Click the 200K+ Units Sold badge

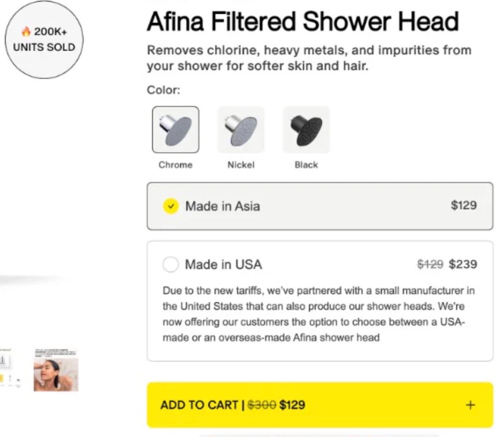[x=44, y=39]
